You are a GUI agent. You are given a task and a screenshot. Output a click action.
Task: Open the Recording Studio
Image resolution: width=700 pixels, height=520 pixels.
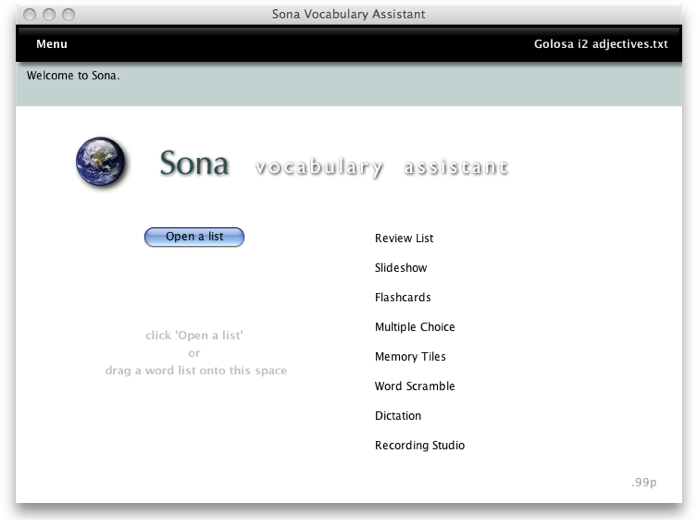420,446
